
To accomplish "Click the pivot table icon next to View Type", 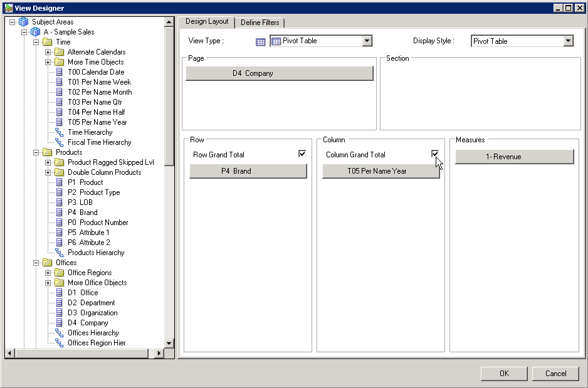I will pyautogui.click(x=260, y=40).
